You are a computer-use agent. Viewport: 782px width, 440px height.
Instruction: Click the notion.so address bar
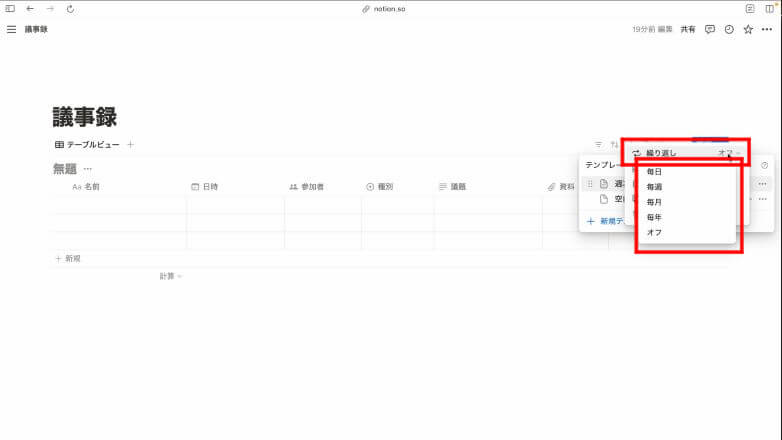tap(384, 9)
